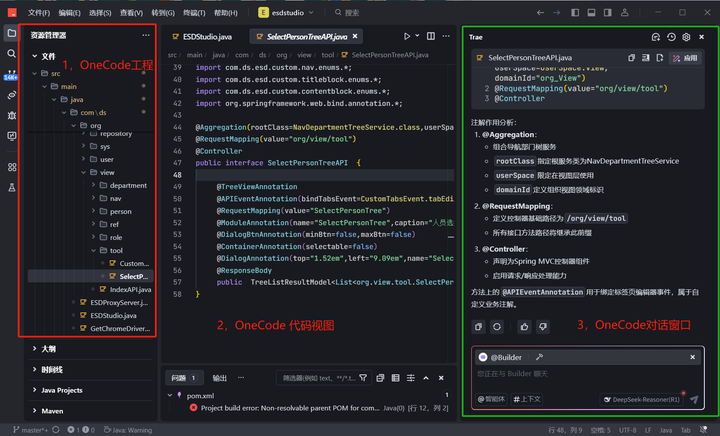The width and height of the screenshot is (720, 436).
Task: Open the esdstudio project dropdown
Action: pos(285,13)
